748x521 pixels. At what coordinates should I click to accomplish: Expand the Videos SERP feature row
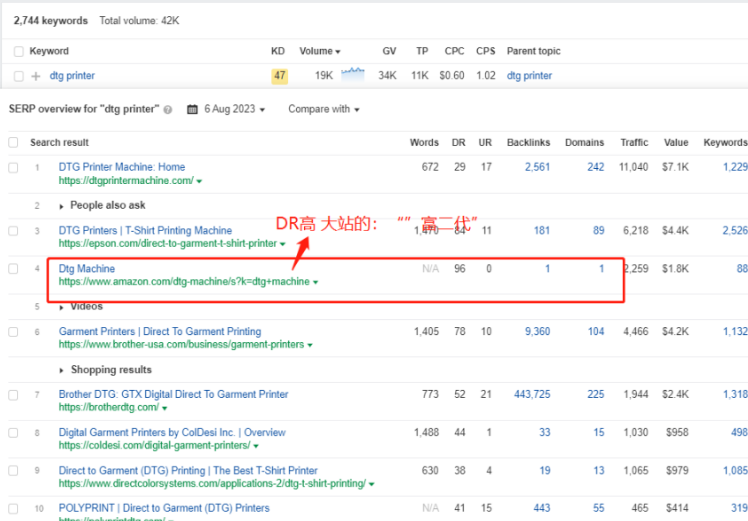(x=63, y=307)
